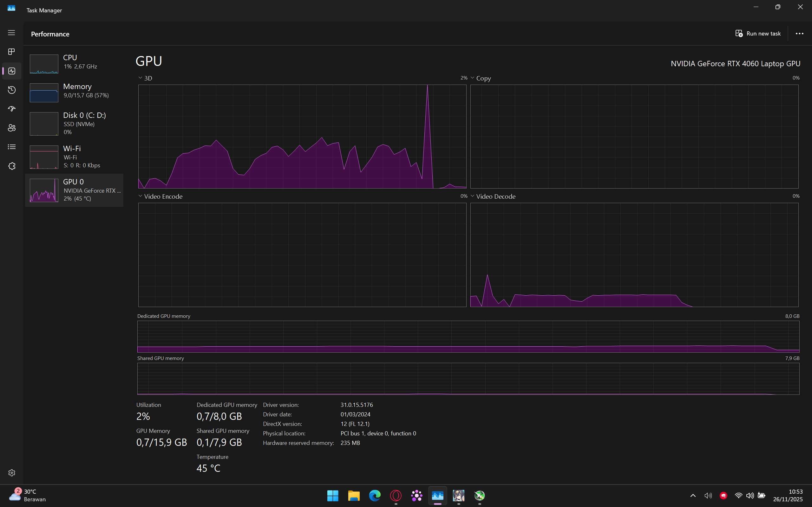Open Startup apps page icon

tap(11, 109)
